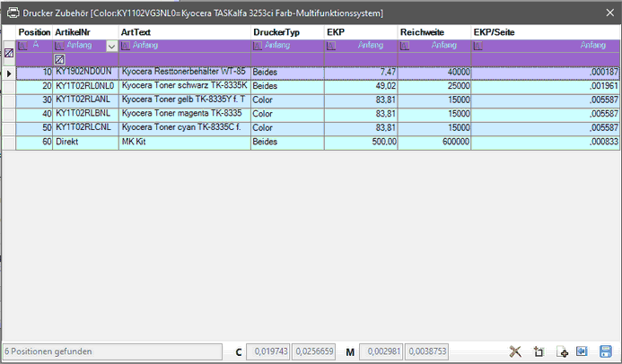Click the blue floppy disk save icon
The image size is (622, 364).
tap(606, 351)
